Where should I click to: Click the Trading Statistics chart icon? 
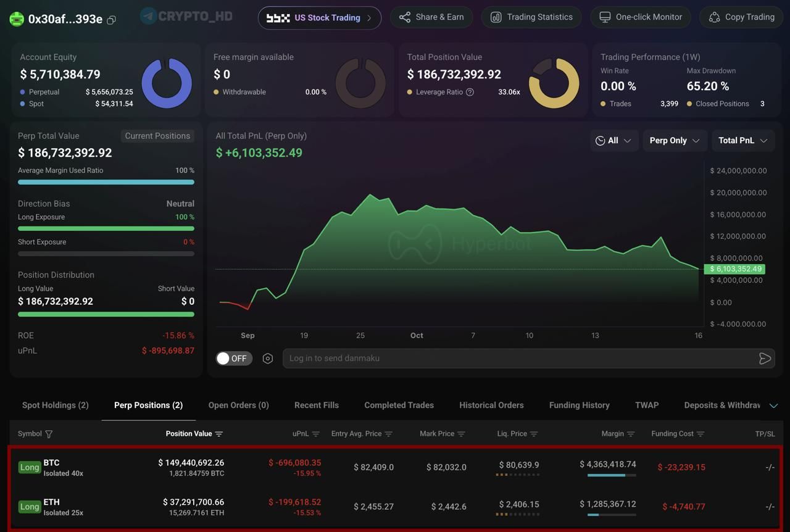click(496, 17)
